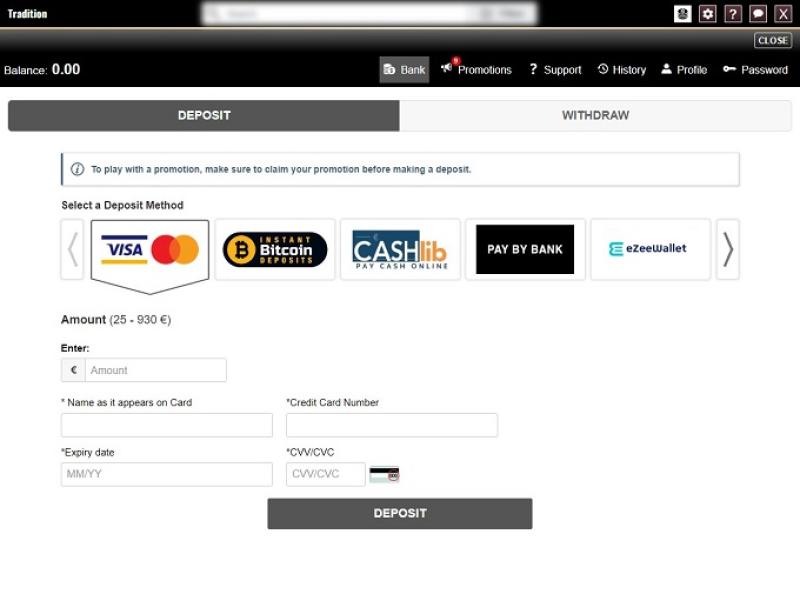Submit with the bottom DEPOSIT button
The height and width of the screenshot is (601, 800).
(400, 513)
